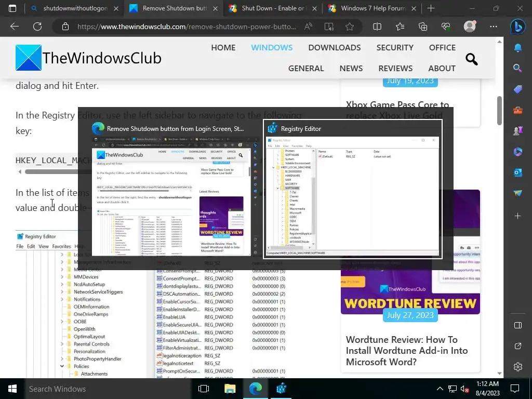Click the network tray icon
The width and height of the screenshot is (532, 399).
[452, 389]
